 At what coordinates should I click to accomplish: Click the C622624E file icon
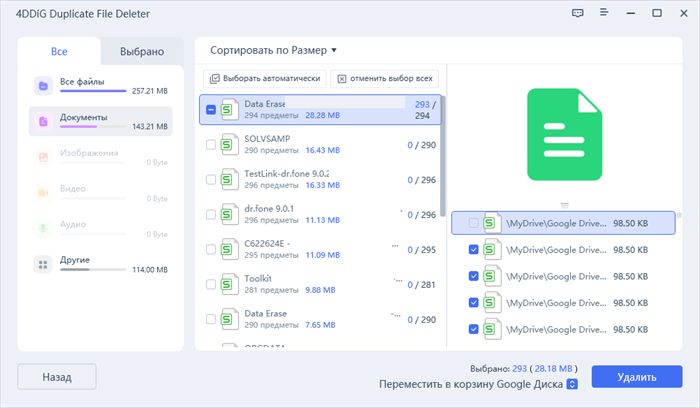(229, 249)
